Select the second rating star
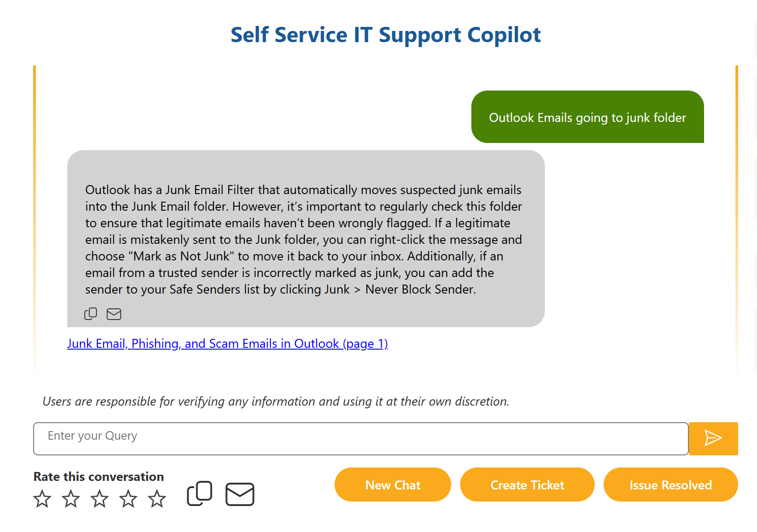Screen dimensions: 757x532 [x=71, y=497]
